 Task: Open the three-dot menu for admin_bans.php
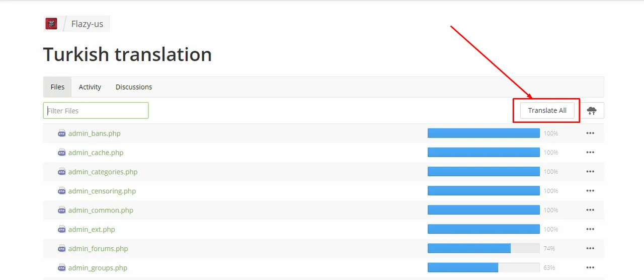coord(590,133)
